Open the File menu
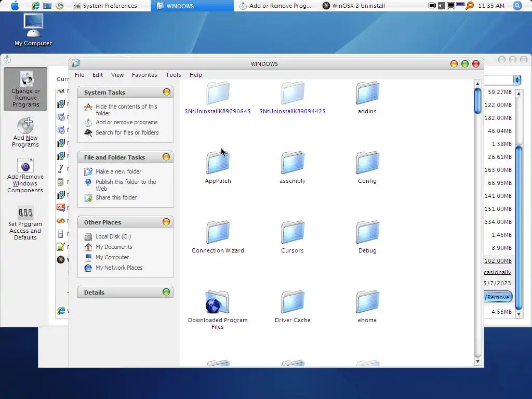The width and height of the screenshot is (532, 399). click(x=79, y=75)
